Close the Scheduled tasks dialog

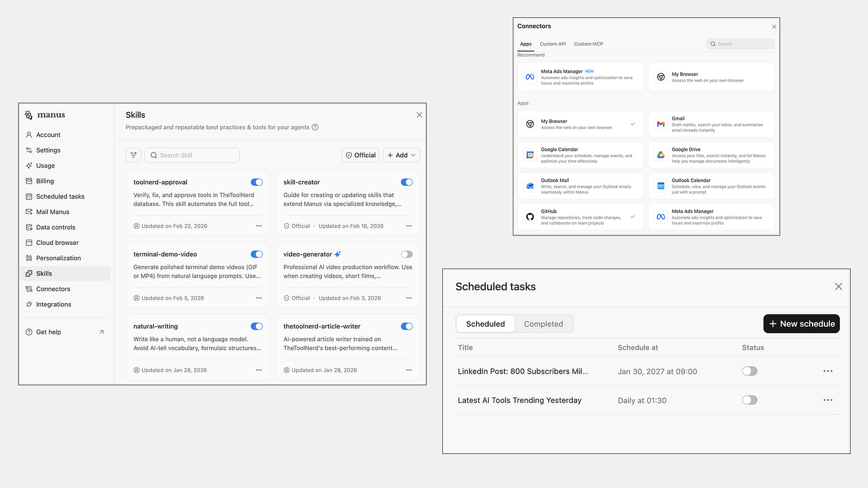point(838,287)
